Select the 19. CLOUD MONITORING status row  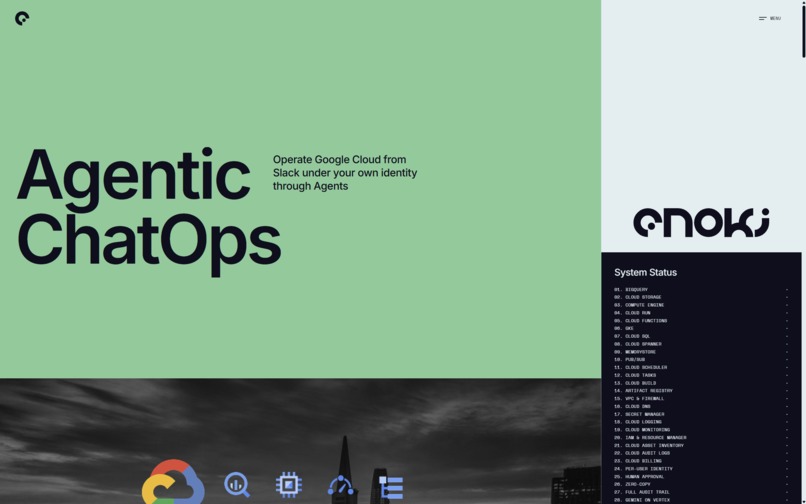click(x=701, y=430)
